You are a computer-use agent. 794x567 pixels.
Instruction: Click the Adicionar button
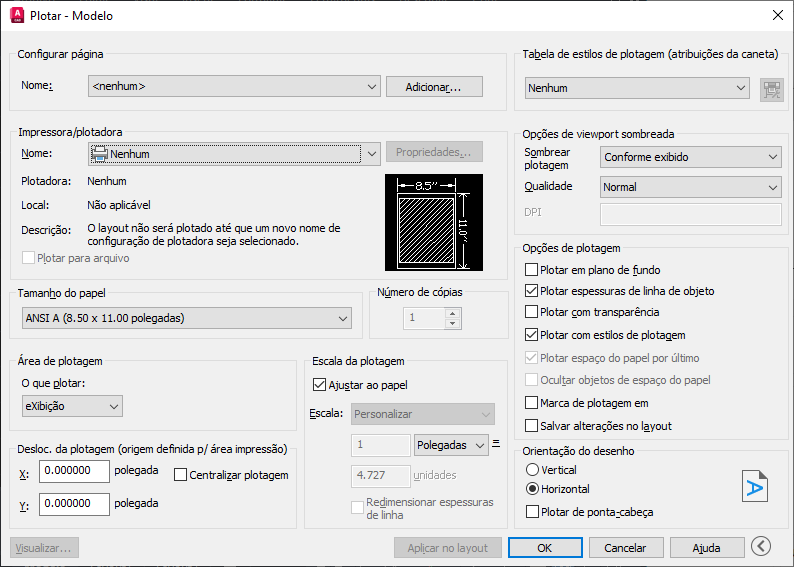pos(434,87)
